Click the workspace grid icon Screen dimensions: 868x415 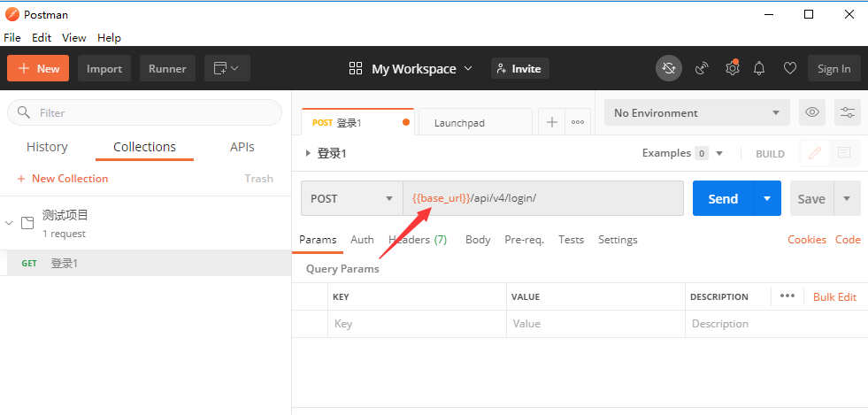point(356,69)
